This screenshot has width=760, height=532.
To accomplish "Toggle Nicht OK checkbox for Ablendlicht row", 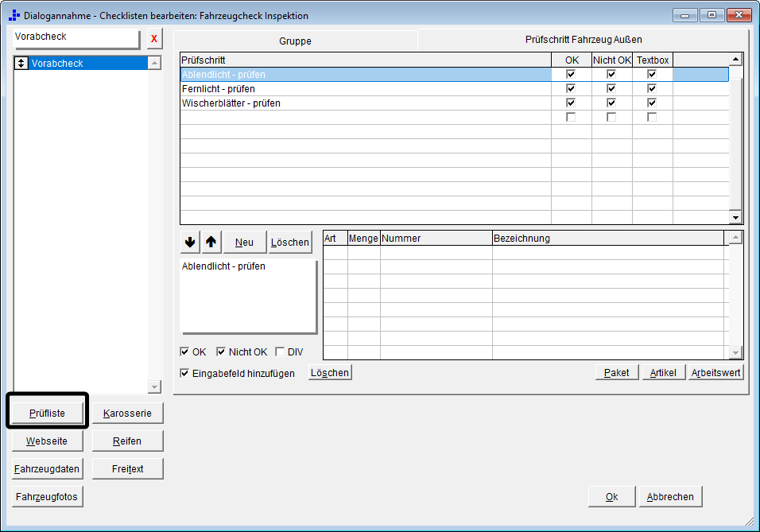I will [611, 74].
